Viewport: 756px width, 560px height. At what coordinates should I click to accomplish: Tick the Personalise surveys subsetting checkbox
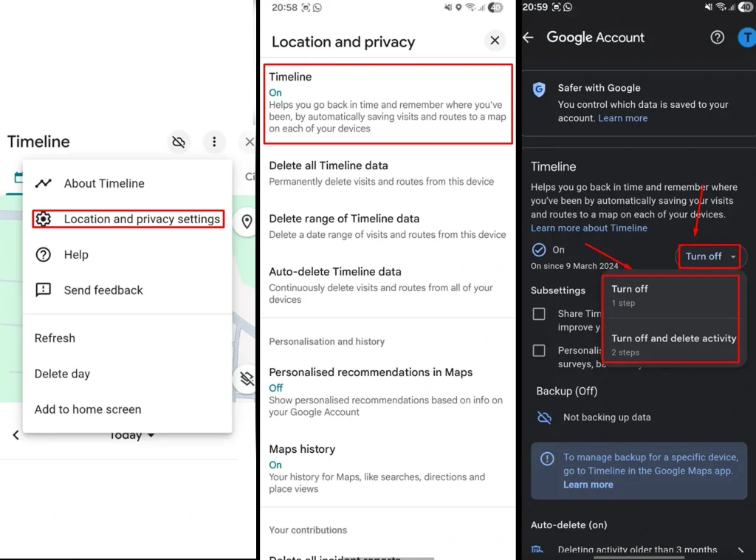(539, 351)
